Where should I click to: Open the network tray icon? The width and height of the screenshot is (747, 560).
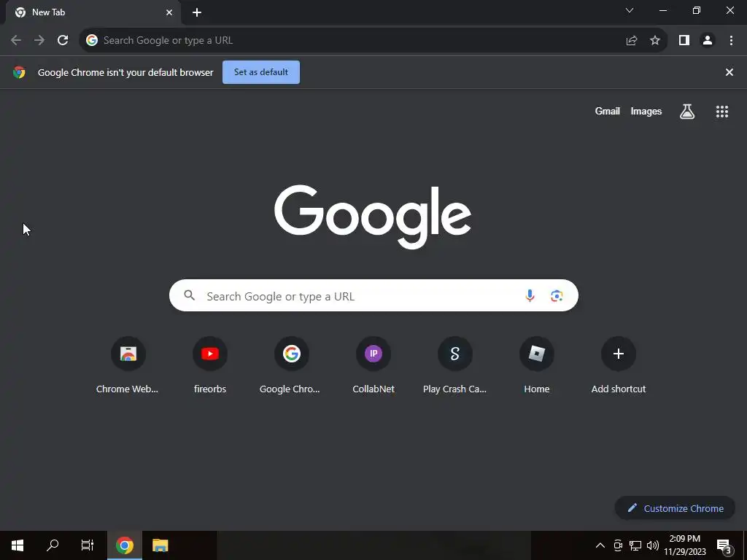[635, 545]
